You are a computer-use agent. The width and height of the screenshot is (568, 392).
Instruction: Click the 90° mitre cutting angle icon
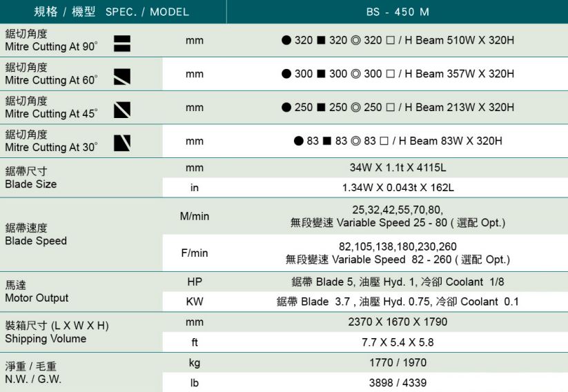coord(122,43)
